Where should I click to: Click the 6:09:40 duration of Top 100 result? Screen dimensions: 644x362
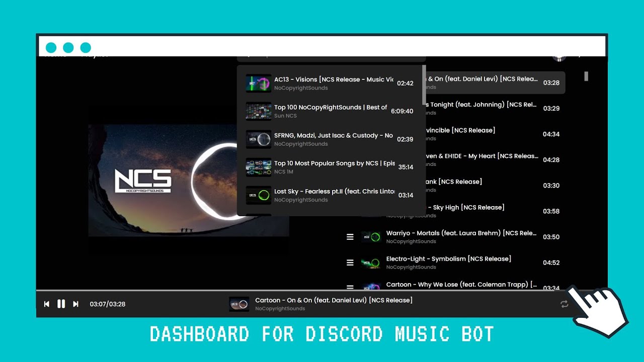[402, 111]
